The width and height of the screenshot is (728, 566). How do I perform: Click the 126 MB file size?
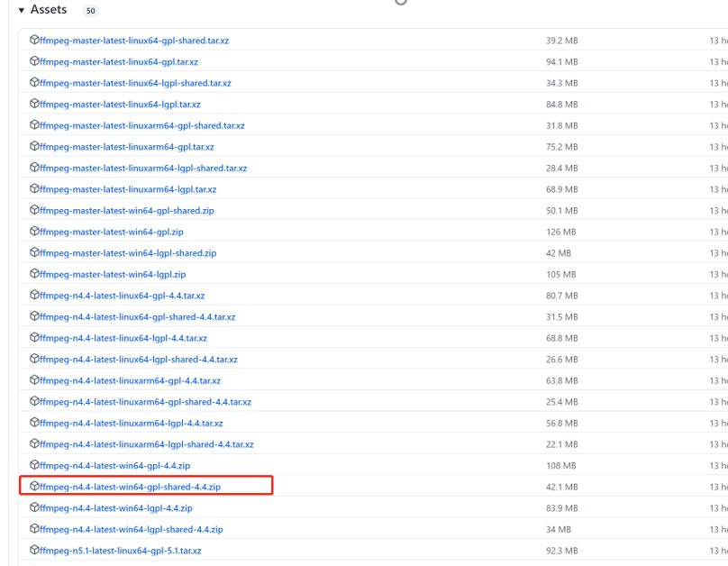click(x=560, y=233)
